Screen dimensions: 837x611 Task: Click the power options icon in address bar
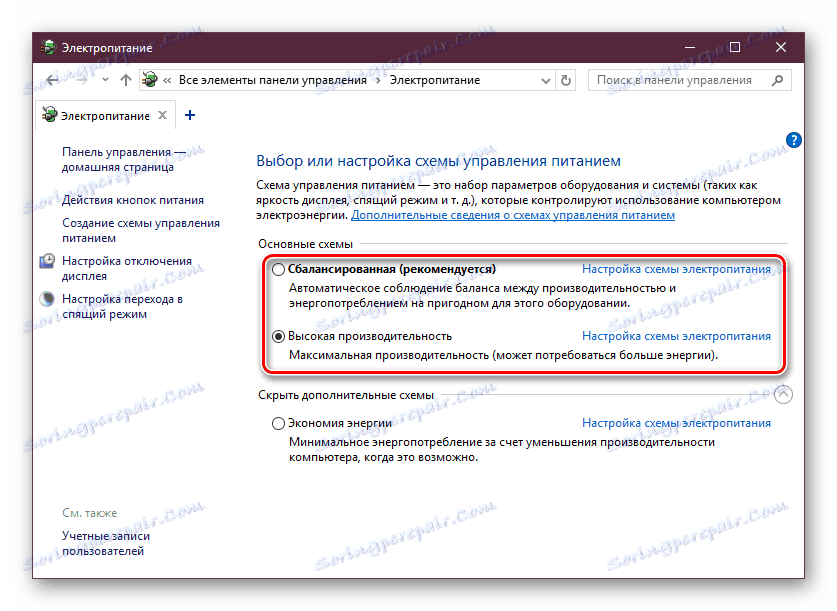(x=150, y=80)
